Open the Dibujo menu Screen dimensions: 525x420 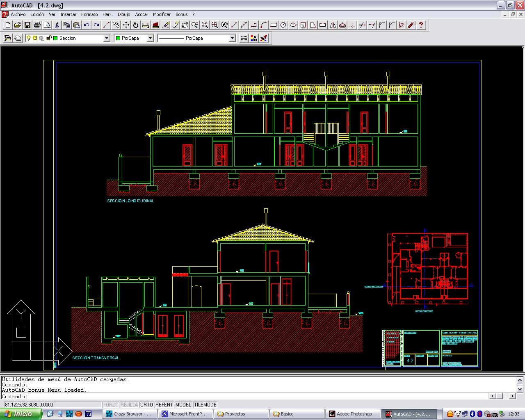click(x=124, y=14)
